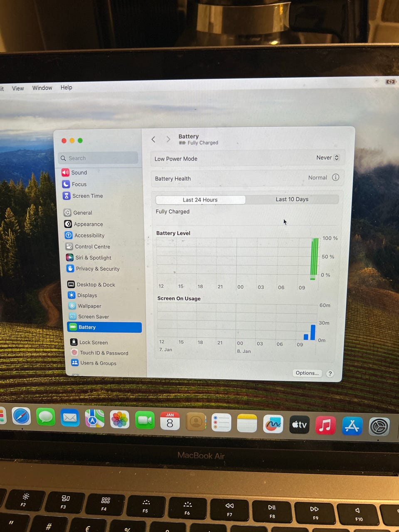This screenshot has width=399, height=532.
Task: Click the "Low Power Mode" label
Action: click(x=176, y=158)
